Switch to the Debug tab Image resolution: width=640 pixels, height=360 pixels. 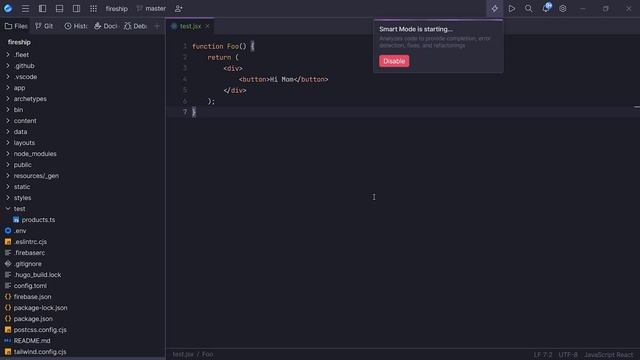[135, 26]
